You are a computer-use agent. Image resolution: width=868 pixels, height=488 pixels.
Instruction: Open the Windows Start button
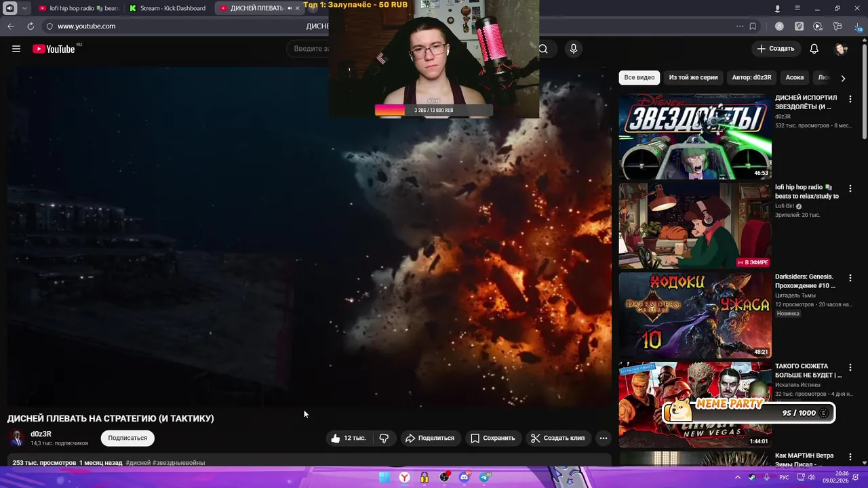384,477
